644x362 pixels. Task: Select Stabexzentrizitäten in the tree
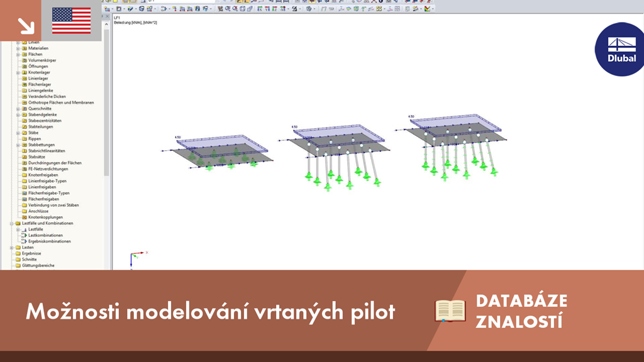[x=45, y=121]
